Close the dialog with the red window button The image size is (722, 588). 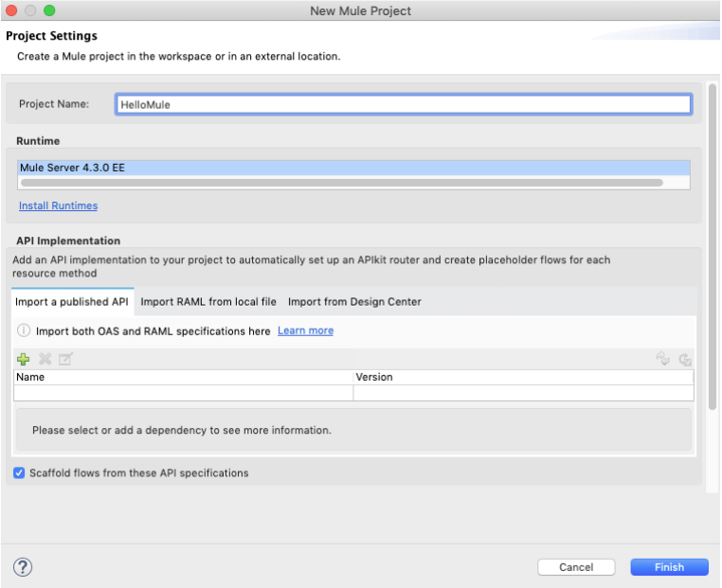(x=11, y=10)
